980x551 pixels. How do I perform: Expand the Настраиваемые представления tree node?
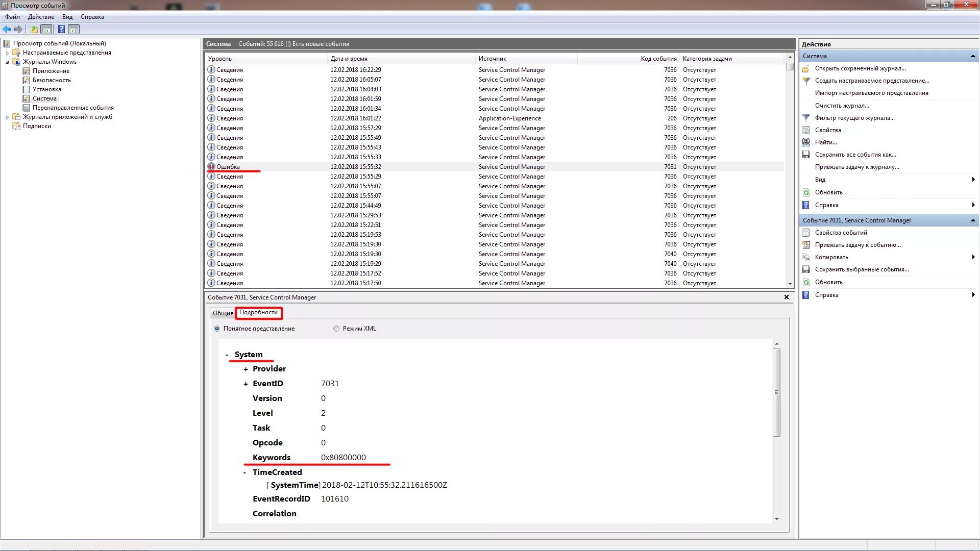click(x=7, y=53)
